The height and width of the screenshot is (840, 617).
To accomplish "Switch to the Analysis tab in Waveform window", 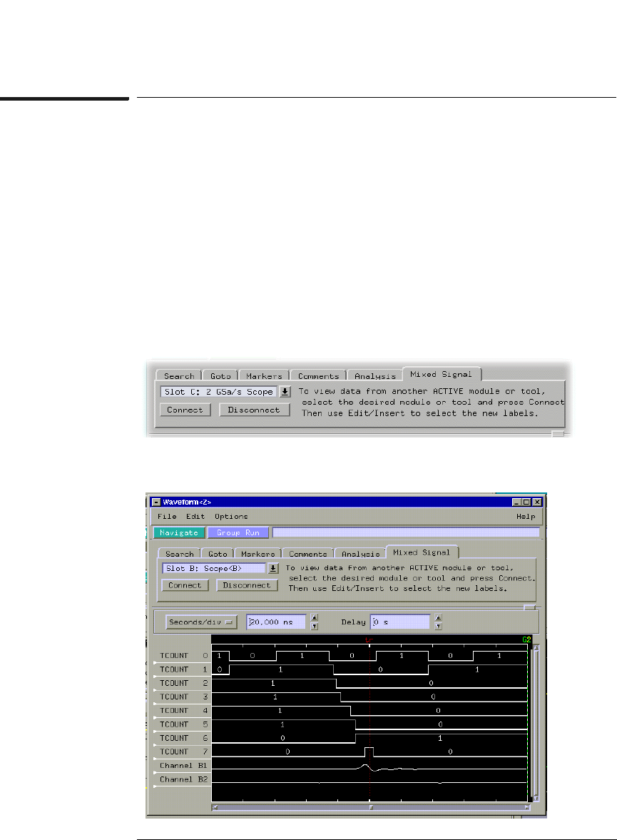I will [360, 554].
